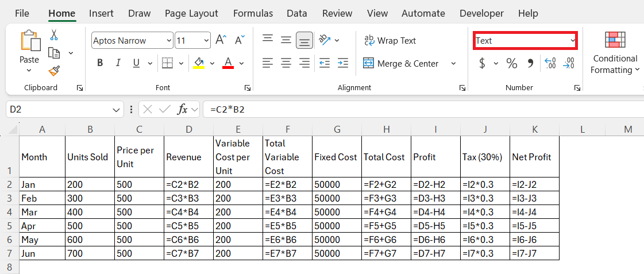644x274 pixels.
Task: Expand Merge & Center options arrow
Action: click(453, 64)
